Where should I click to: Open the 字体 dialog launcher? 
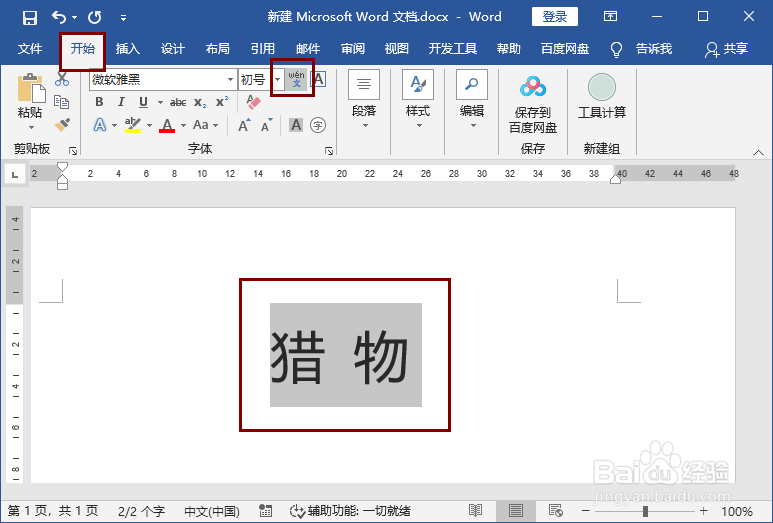[x=329, y=151]
